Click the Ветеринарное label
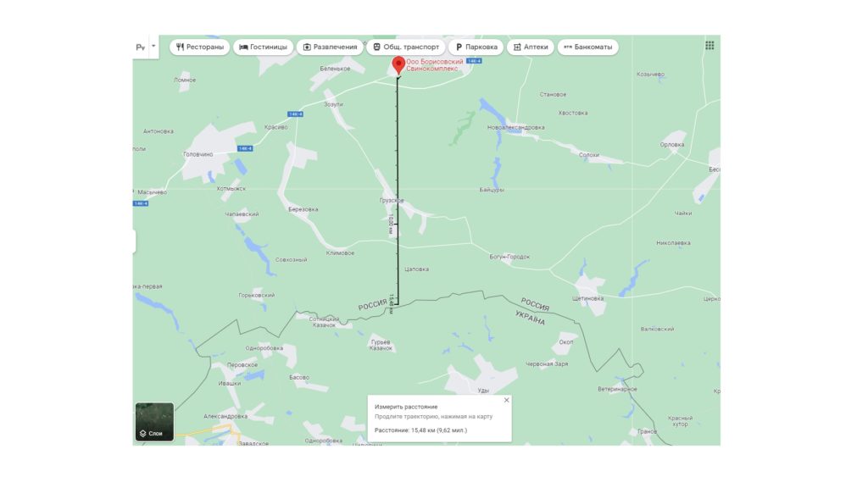The width and height of the screenshot is (868, 488). [x=617, y=389]
